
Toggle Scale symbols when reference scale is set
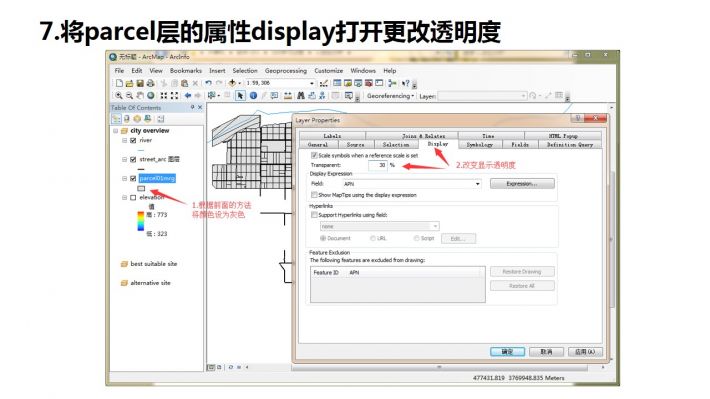click(x=314, y=155)
